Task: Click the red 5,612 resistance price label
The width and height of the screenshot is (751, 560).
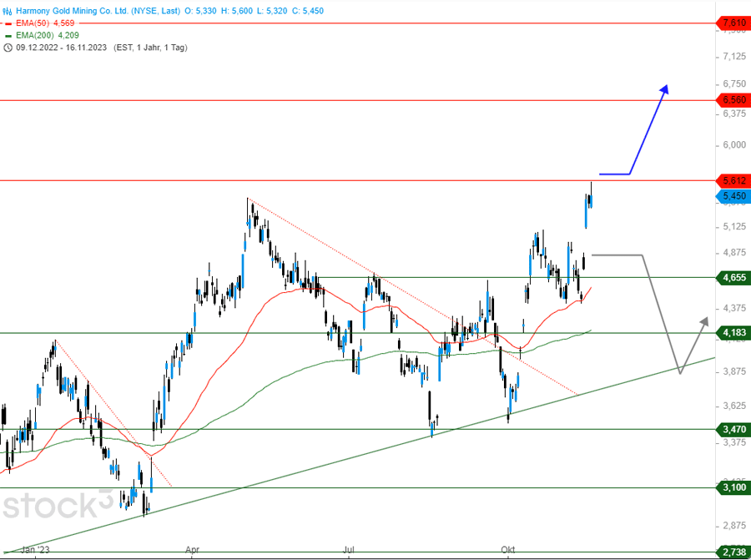Action: 733,180
